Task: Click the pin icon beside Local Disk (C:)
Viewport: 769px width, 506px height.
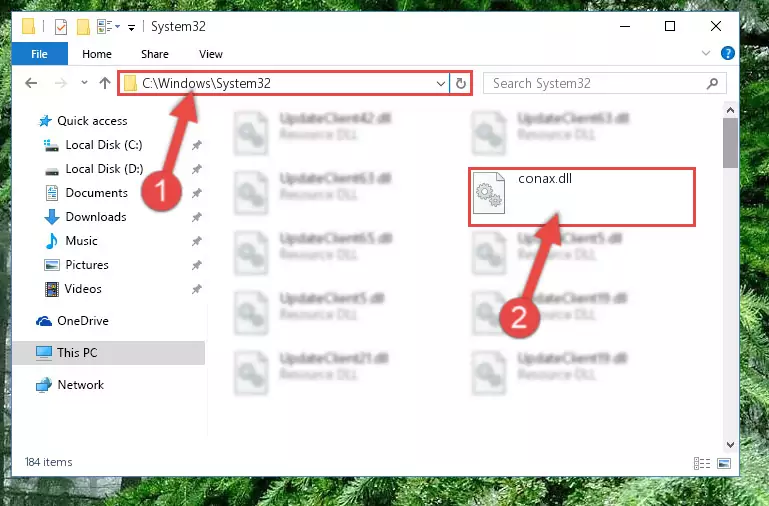Action: point(196,145)
